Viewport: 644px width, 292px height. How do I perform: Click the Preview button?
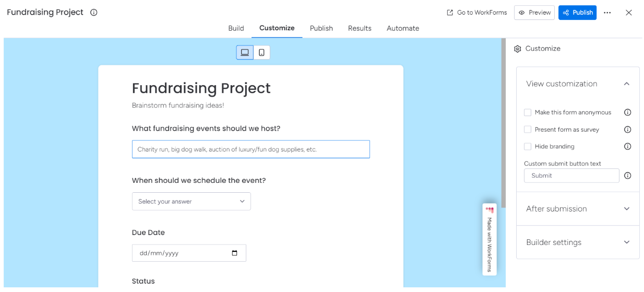(534, 13)
